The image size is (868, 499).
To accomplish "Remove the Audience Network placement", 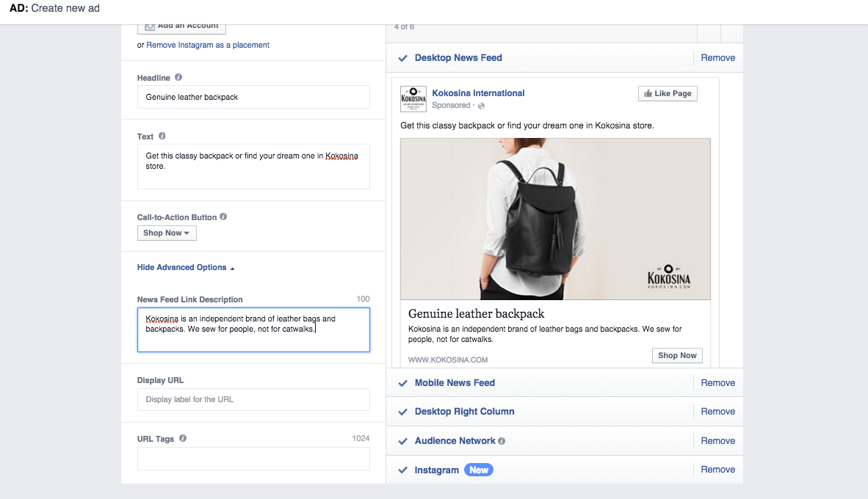I will (x=718, y=441).
